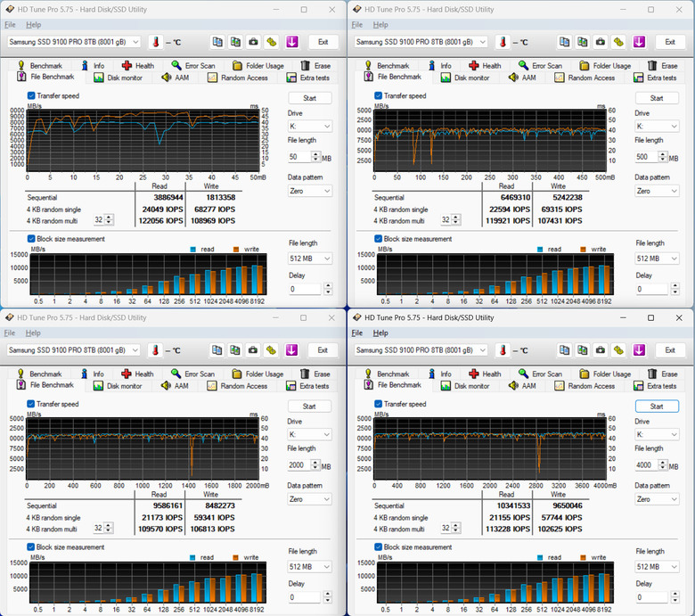
Task: Click Exit button in top-left window
Action: click(x=323, y=42)
